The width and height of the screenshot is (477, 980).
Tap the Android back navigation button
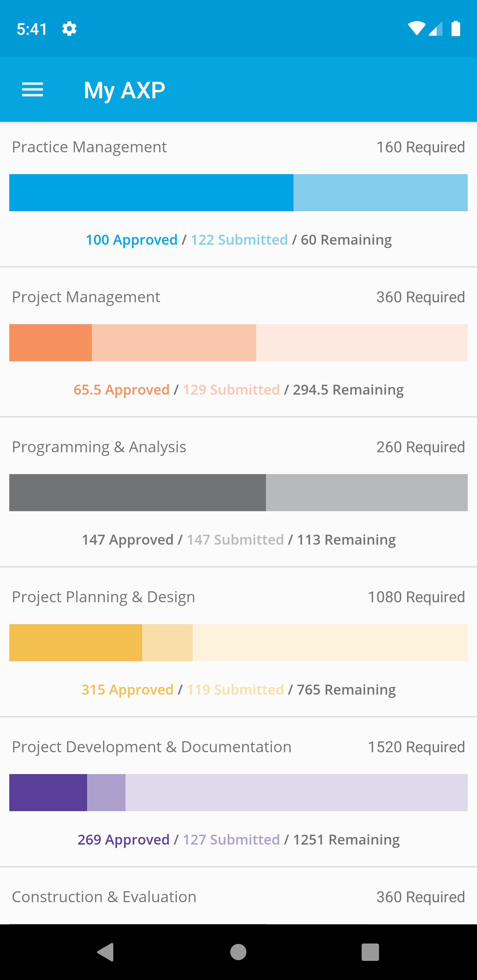click(106, 952)
